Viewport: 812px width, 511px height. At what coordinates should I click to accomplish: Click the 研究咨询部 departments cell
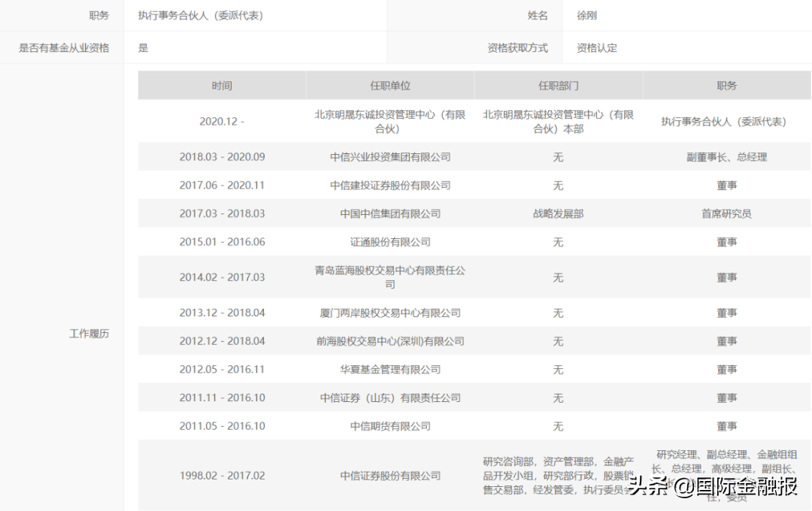pyautogui.click(x=558, y=475)
